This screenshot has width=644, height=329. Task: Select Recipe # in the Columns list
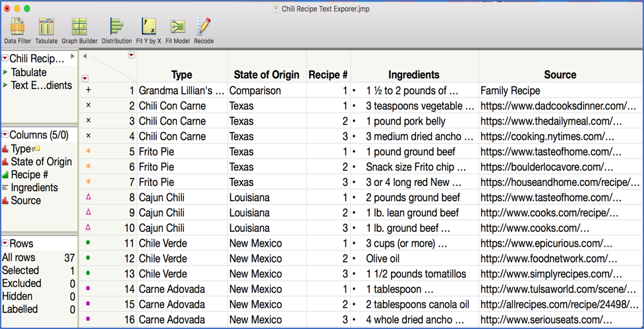tap(29, 175)
